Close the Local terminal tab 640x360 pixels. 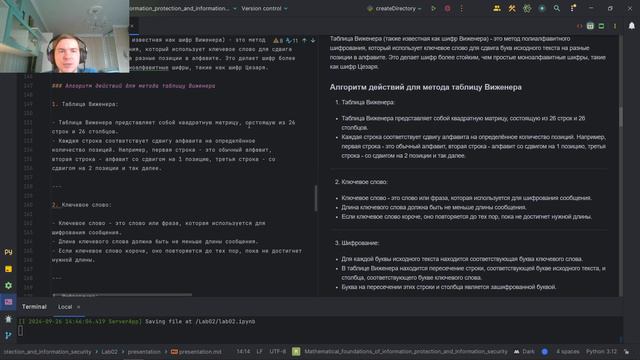coord(78,307)
